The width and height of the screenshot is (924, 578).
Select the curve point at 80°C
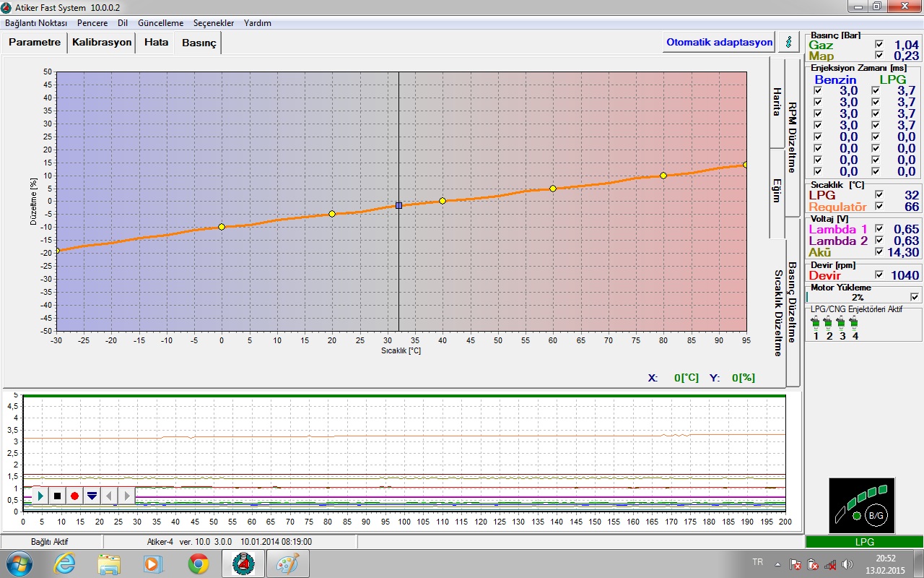click(663, 176)
